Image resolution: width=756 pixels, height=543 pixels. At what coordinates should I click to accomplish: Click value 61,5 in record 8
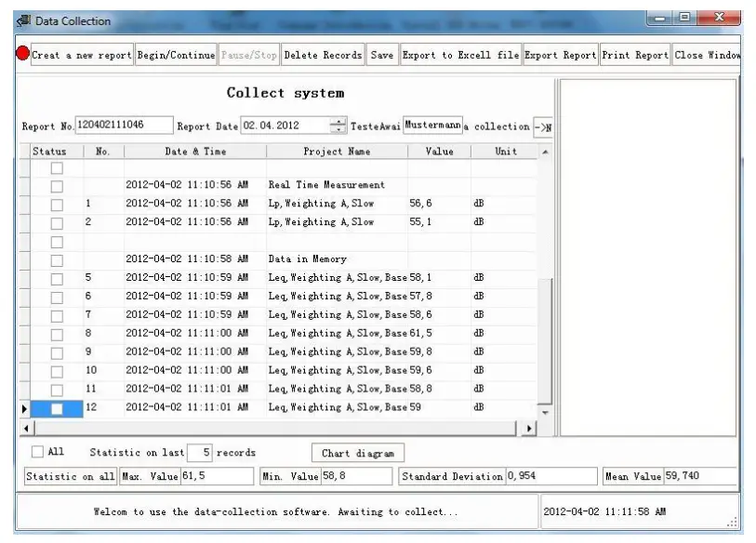420,333
